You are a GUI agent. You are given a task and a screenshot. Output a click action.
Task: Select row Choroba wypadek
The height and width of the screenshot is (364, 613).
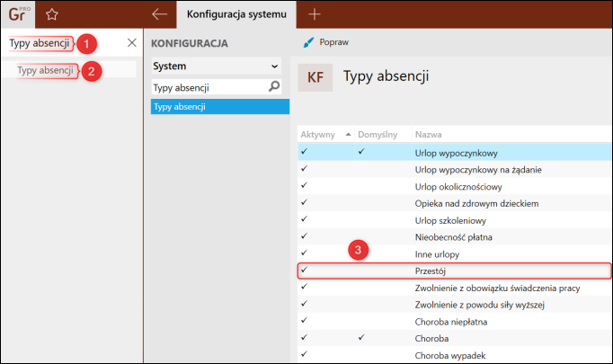click(455, 355)
